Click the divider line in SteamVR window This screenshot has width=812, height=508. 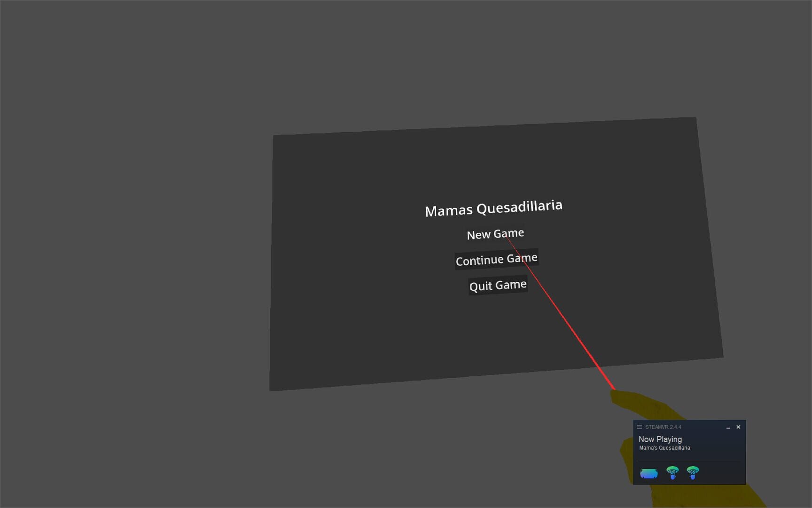pos(689,461)
